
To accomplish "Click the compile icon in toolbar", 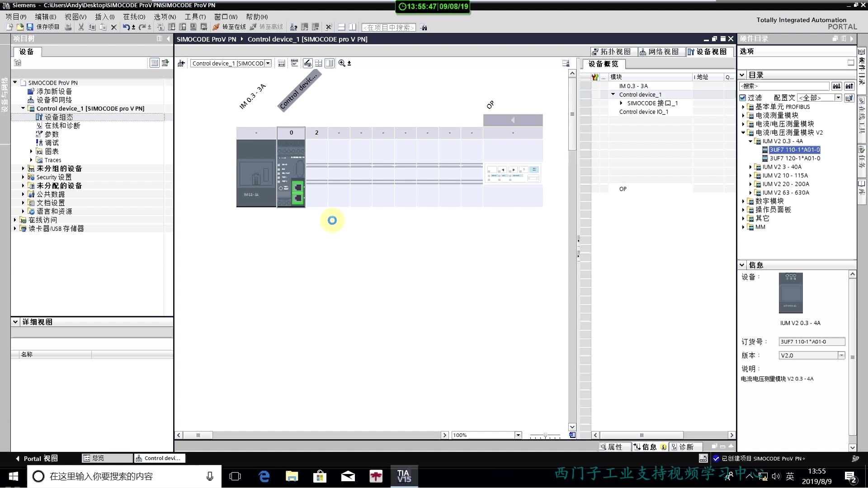I will (x=160, y=27).
